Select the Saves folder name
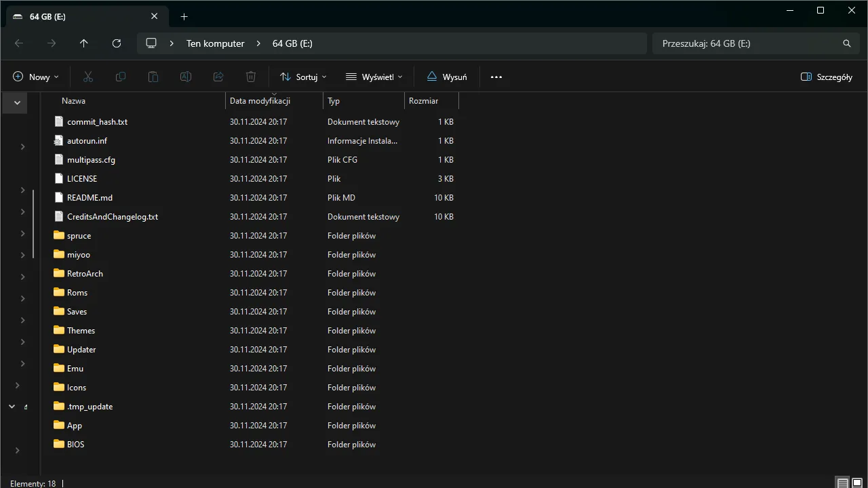The image size is (868, 488). [x=77, y=312]
